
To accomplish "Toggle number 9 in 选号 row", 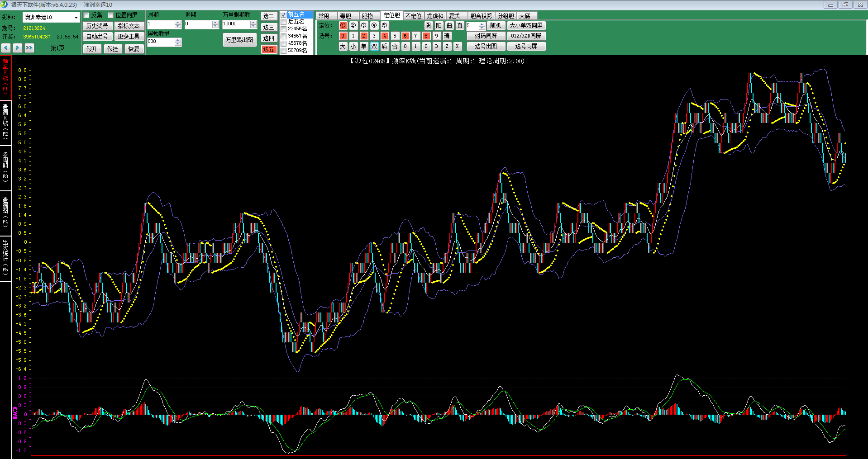I will tap(437, 36).
